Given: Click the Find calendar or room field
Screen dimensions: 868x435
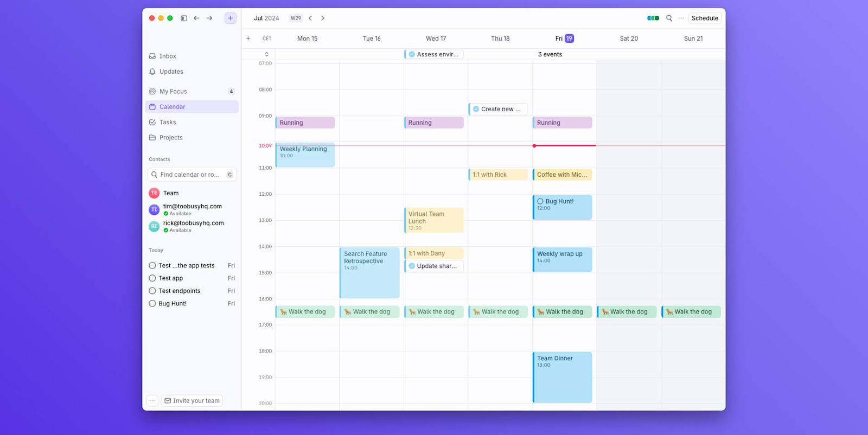Looking at the screenshot, I should pos(192,175).
